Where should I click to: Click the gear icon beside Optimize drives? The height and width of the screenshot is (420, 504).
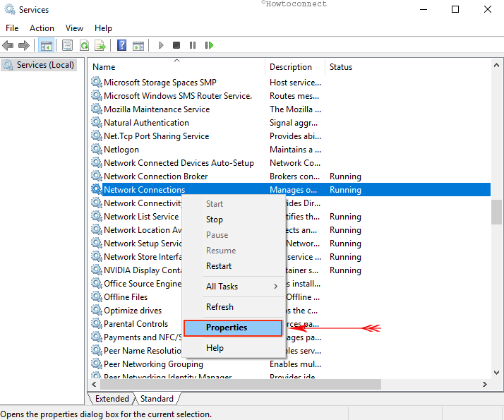click(97, 310)
